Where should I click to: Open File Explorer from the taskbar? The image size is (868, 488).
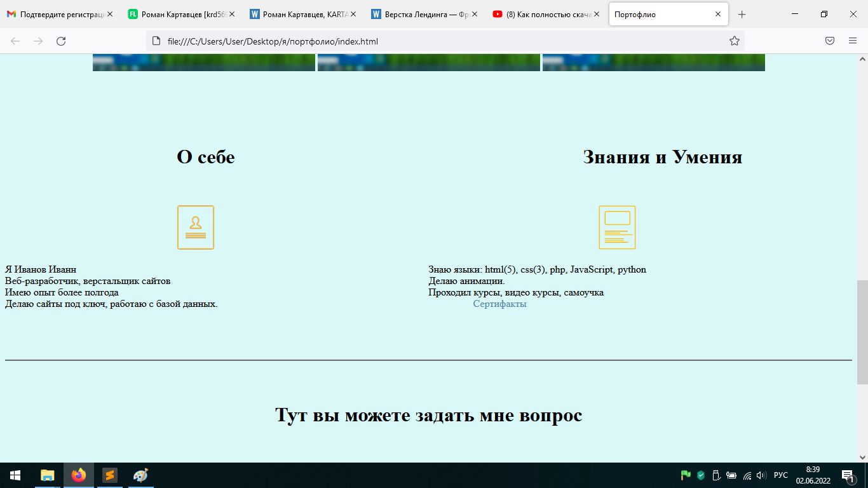(48, 475)
